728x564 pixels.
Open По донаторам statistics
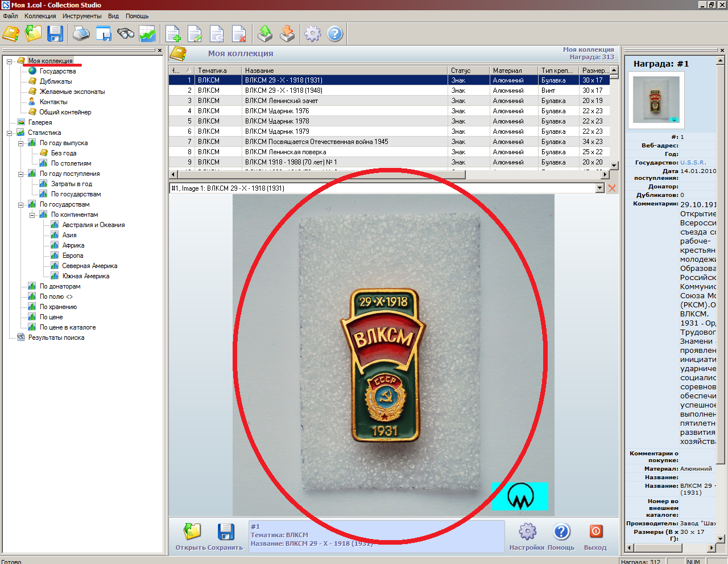tap(60, 286)
